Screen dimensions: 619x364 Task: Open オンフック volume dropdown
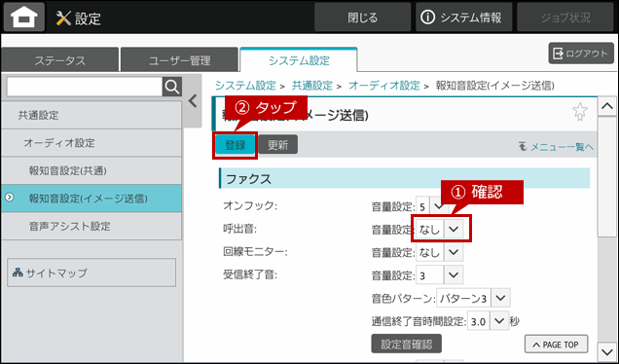click(432, 206)
